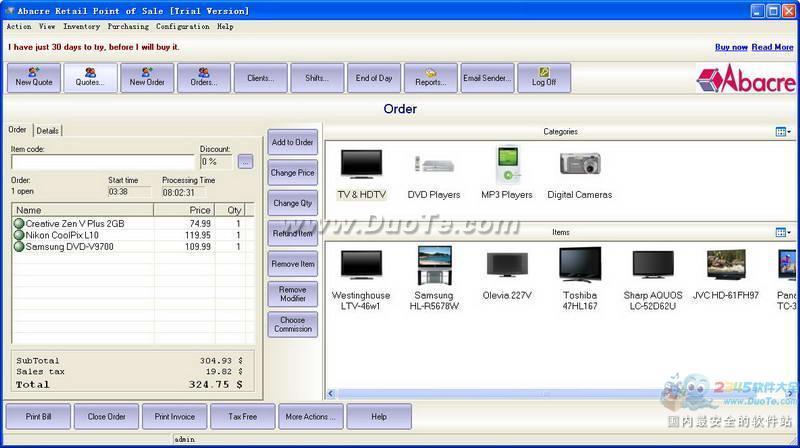Switch to the Order tab
This screenshot has width=800, height=448.
[17, 130]
